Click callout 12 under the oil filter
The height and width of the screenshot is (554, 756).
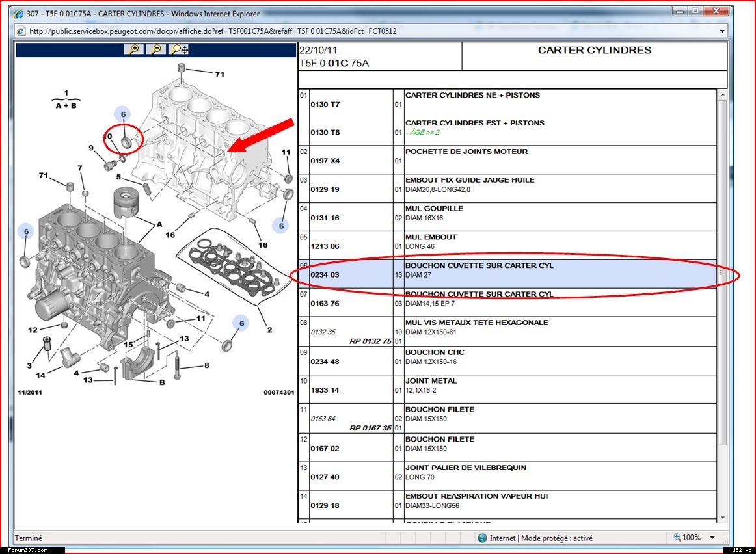point(33,330)
